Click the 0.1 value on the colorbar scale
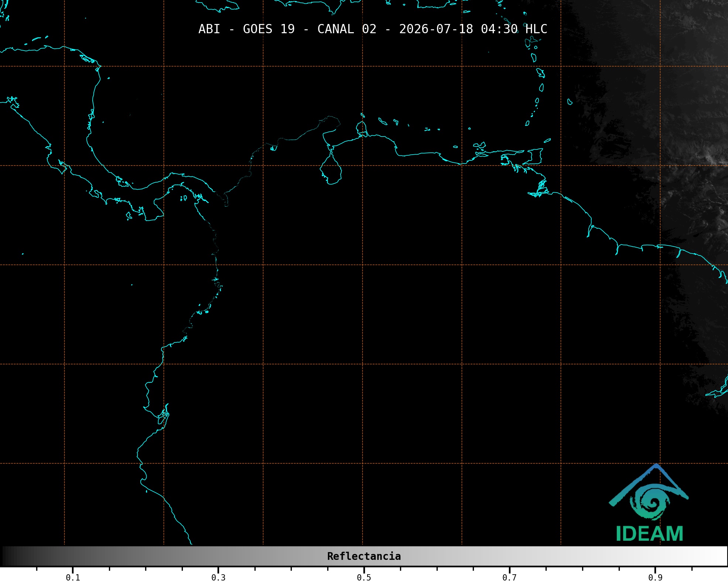This screenshot has width=728, height=582. 73,578
